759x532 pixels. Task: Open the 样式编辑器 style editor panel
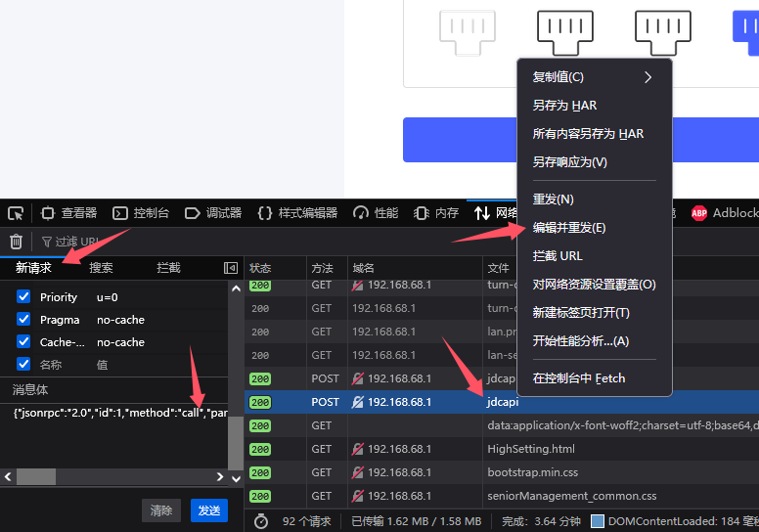coord(297,213)
